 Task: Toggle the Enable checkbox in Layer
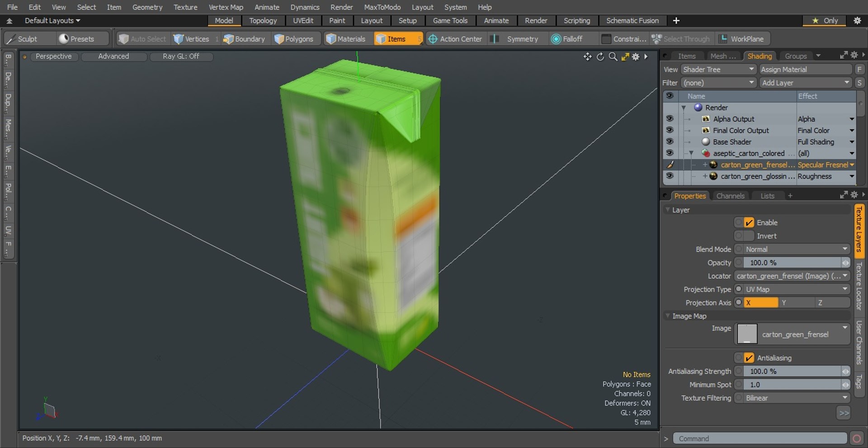pos(749,222)
